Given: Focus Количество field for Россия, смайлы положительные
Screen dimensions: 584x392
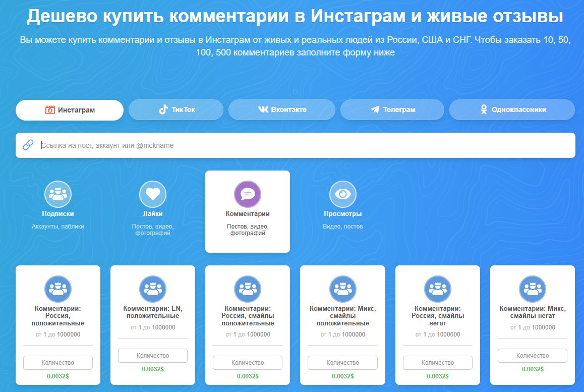Looking at the screenshot, I should coord(248,363).
